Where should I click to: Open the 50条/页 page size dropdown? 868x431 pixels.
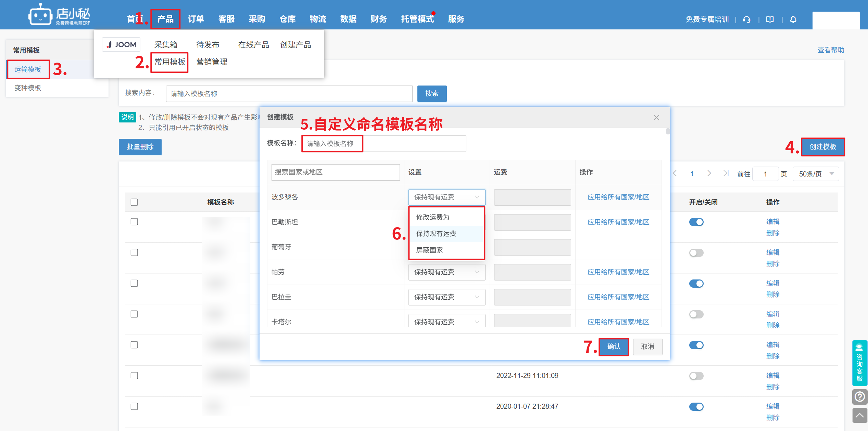tap(816, 174)
